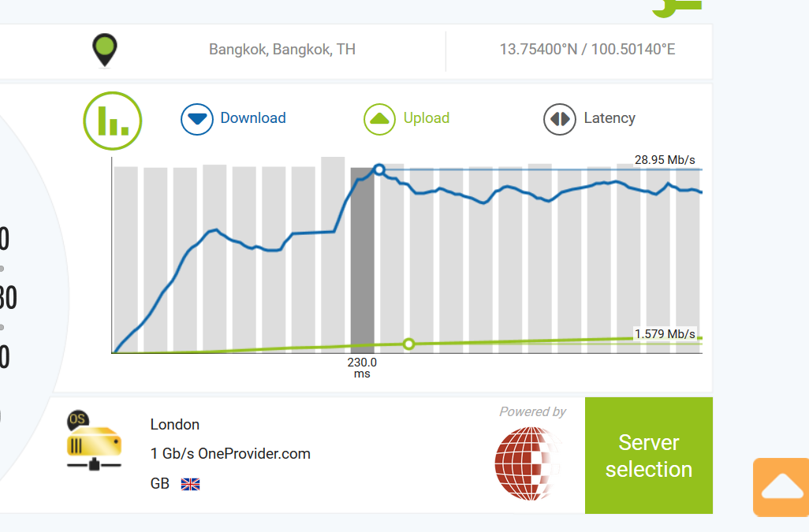The width and height of the screenshot is (809, 532).
Task: Click the 1 Gb/s OneProvider.com text
Action: point(230,454)
